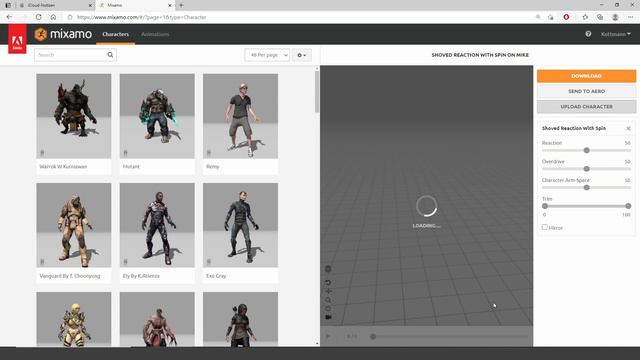Click the rig icon on Vanguard card
The width and height of the screenshot is (640, 360).
42,262
